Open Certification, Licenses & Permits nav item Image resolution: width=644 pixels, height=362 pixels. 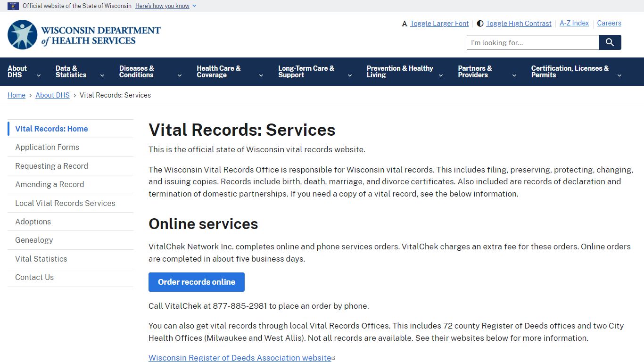(570, 72)
